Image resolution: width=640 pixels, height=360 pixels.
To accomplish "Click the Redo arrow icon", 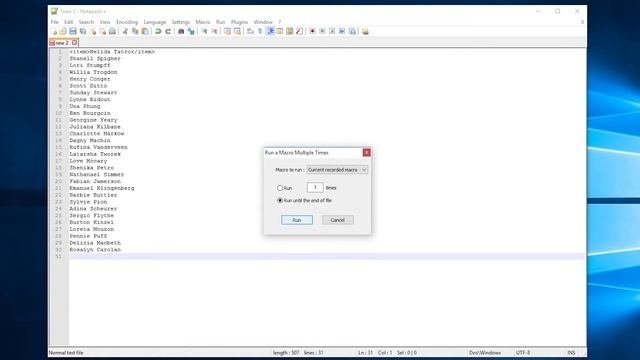I will (x=168, y=31).
